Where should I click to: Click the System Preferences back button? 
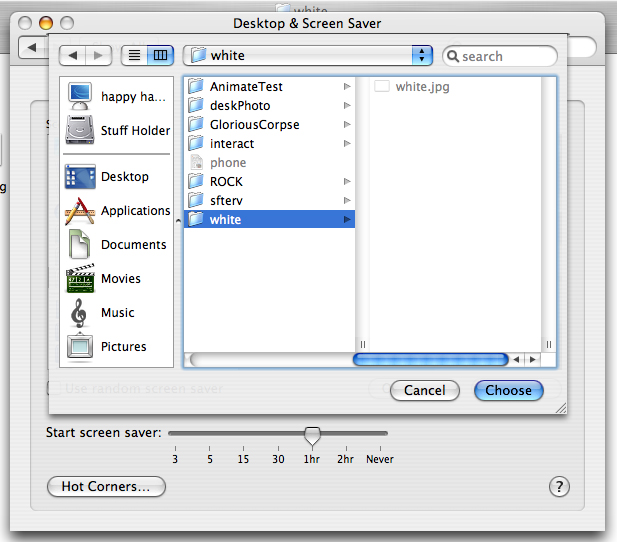[33, 48]
